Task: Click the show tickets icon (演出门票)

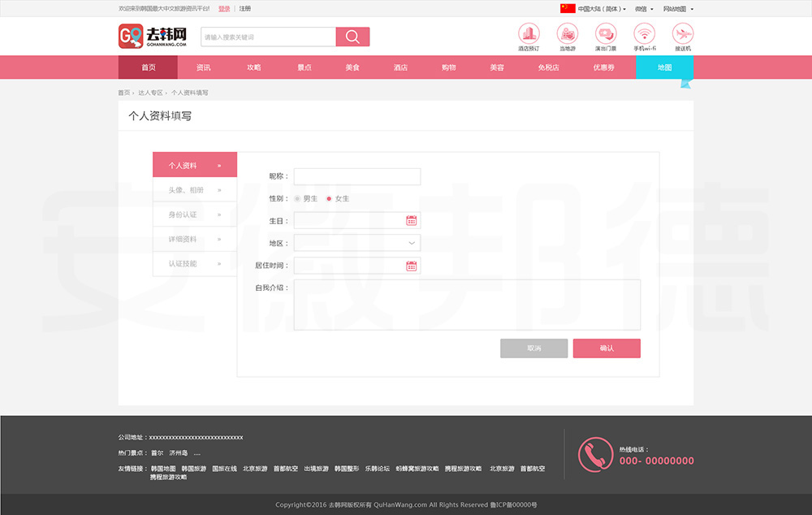Action: click(x=605, y=33)
